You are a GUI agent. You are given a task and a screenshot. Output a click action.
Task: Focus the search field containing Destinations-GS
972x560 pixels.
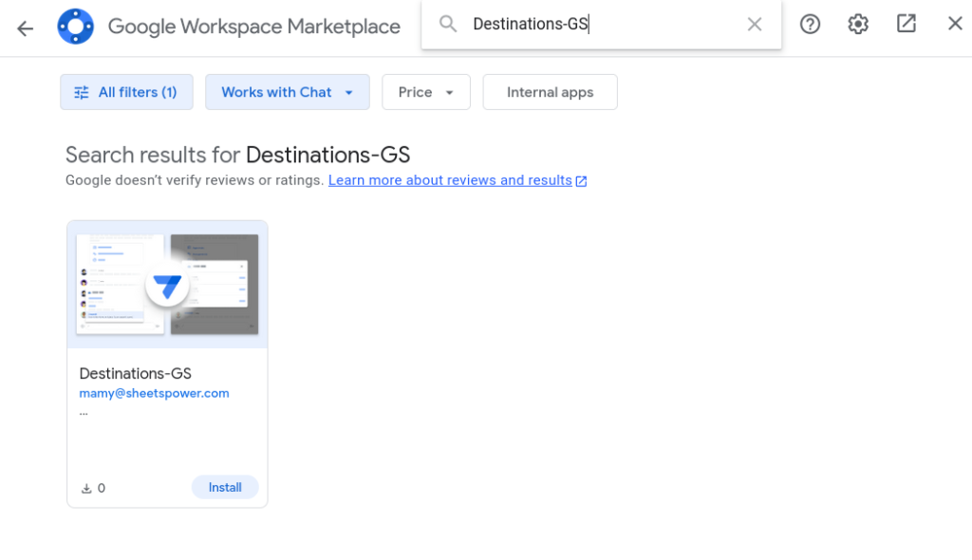(601, 24)
